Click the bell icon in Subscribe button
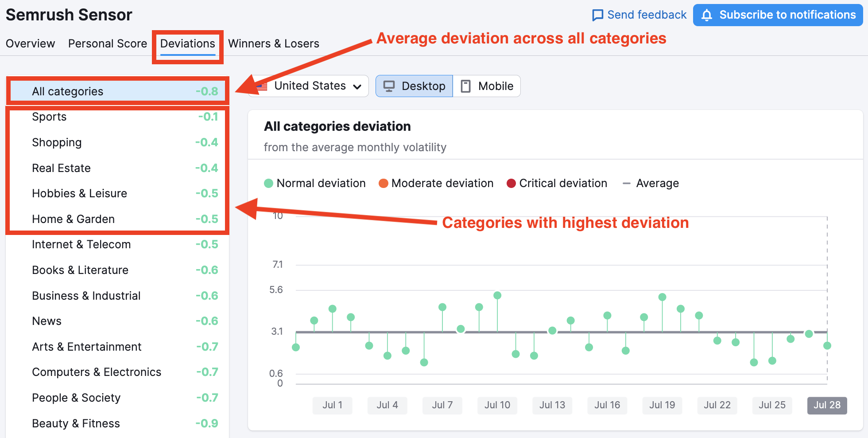This screenshot has width=868, height=438. pos(707,15)
